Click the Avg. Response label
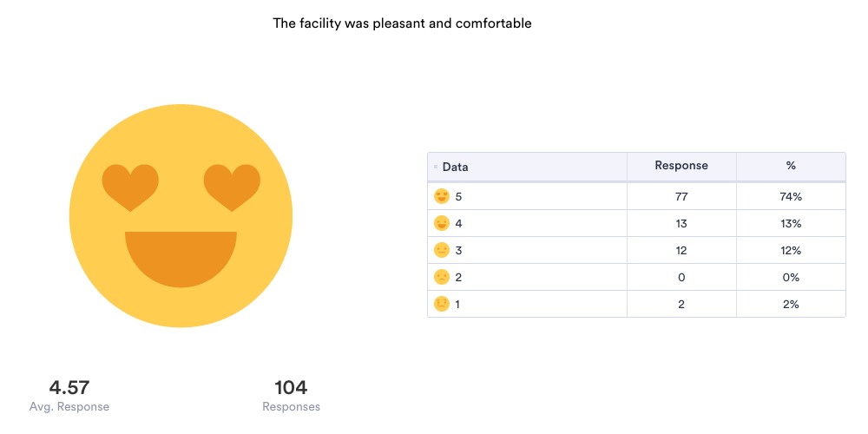The image size is (868, 434). (x=69, y=406)
